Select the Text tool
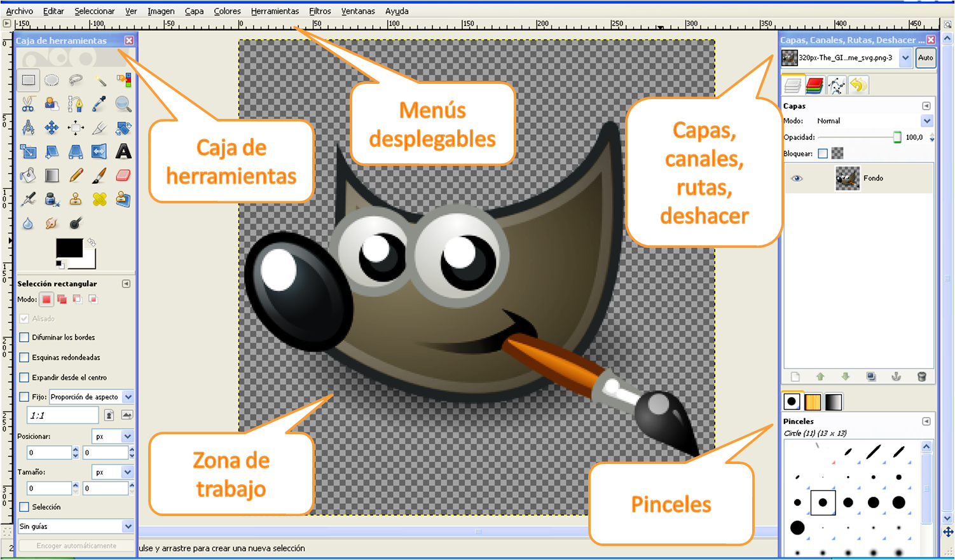 click(x=124, y=151)
